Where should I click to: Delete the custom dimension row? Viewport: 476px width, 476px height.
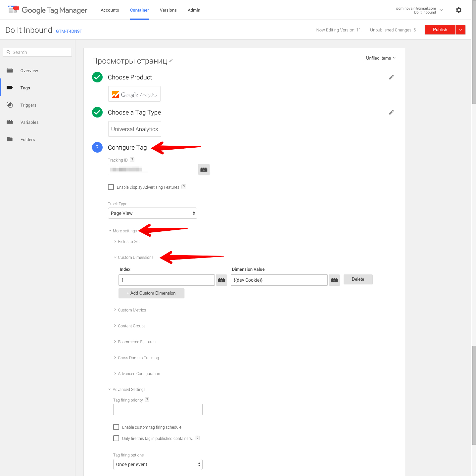pos(358,279)
